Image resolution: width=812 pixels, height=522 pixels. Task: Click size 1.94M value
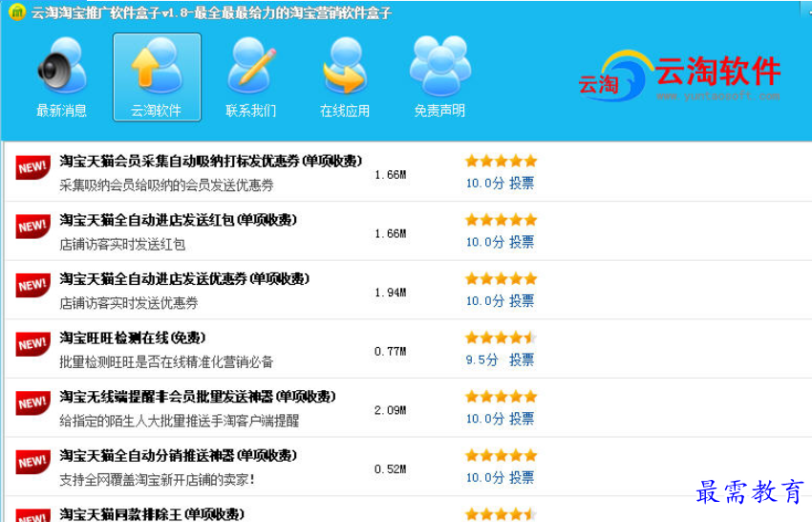point(391,293)
